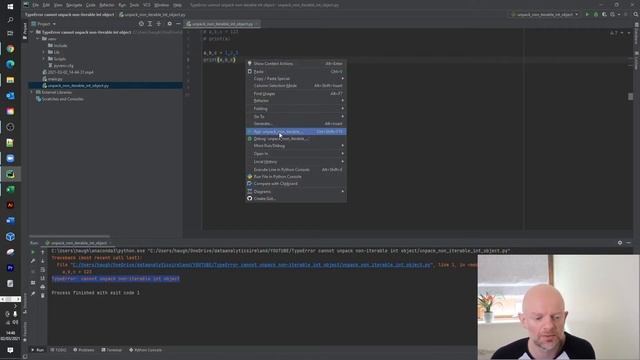Switch to unpack_non_iterable_int_object.py editor tab
This screenshot has width=640, height=360.
(222, 24)
